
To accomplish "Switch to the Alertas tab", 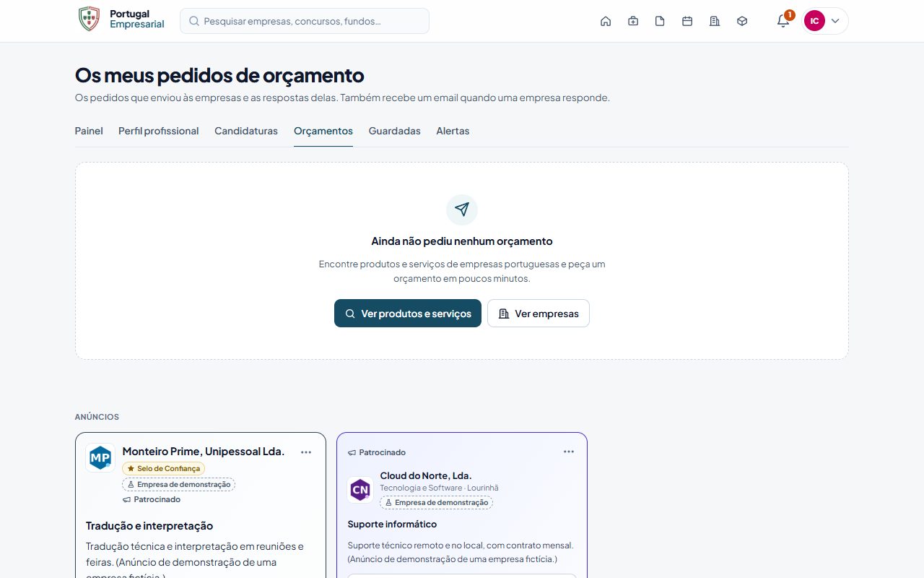I will [453, 131].
